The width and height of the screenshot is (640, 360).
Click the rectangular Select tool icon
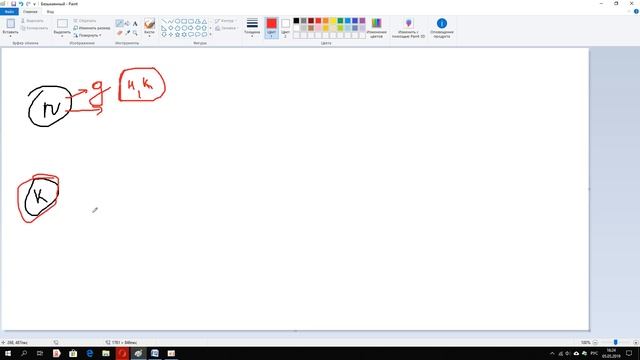[62, 23]
